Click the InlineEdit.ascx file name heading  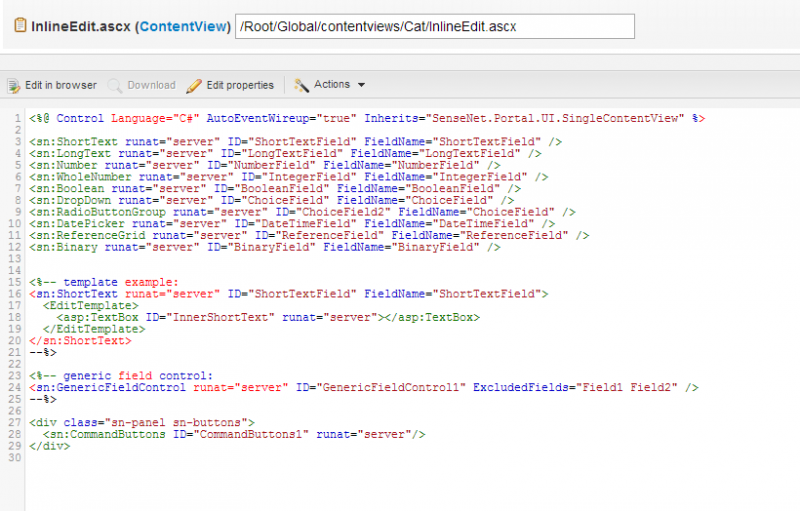[81, 27]
